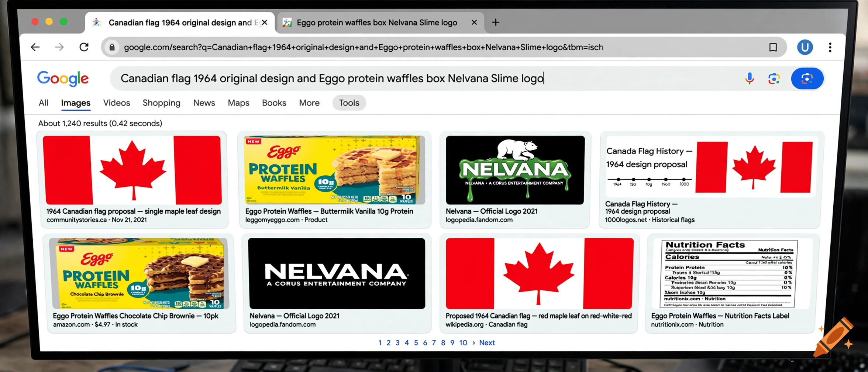This screenshot has width=868, height=372.
Task: Click 'Eggo Protein Waffles — Nutrition Facts Label' title
Action: point(720,316)
